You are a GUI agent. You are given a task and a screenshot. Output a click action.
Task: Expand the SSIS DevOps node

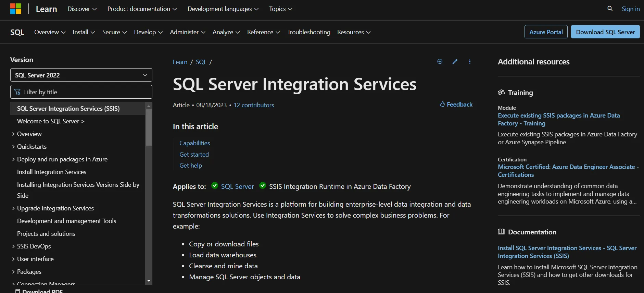click(13, 246)
